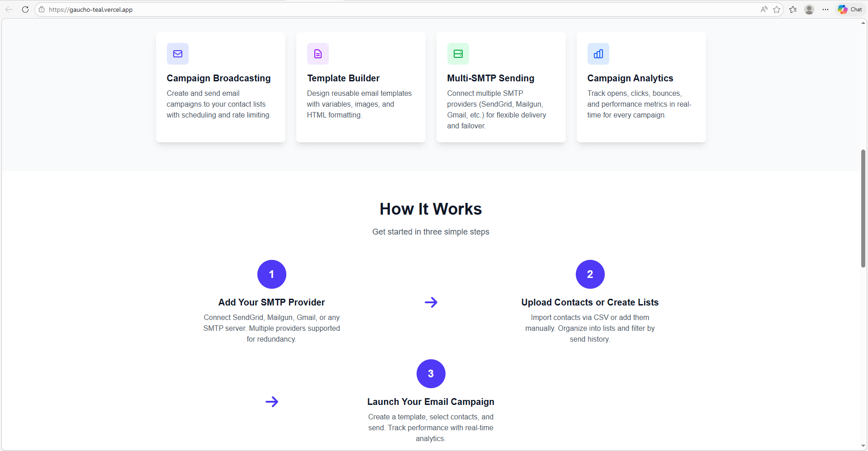Click the Campaign Broadcasting envelope icon
This screenshot has height=451, width=868.
pos(177,53)
